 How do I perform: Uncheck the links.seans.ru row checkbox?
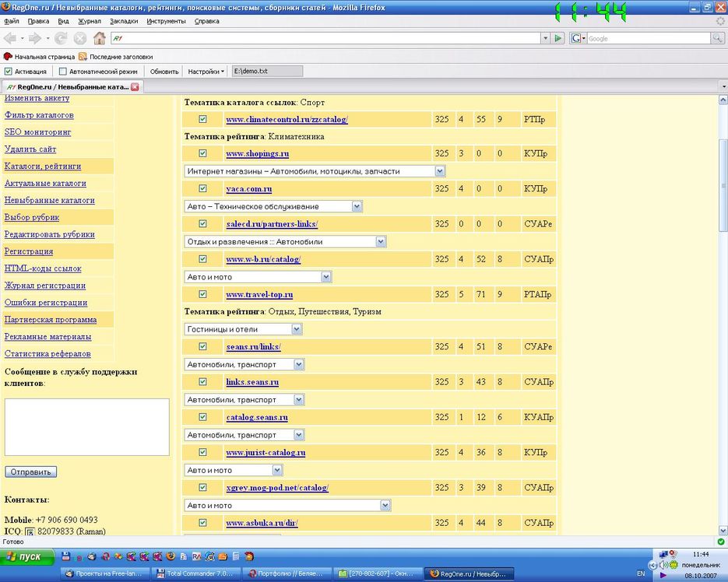202,381
